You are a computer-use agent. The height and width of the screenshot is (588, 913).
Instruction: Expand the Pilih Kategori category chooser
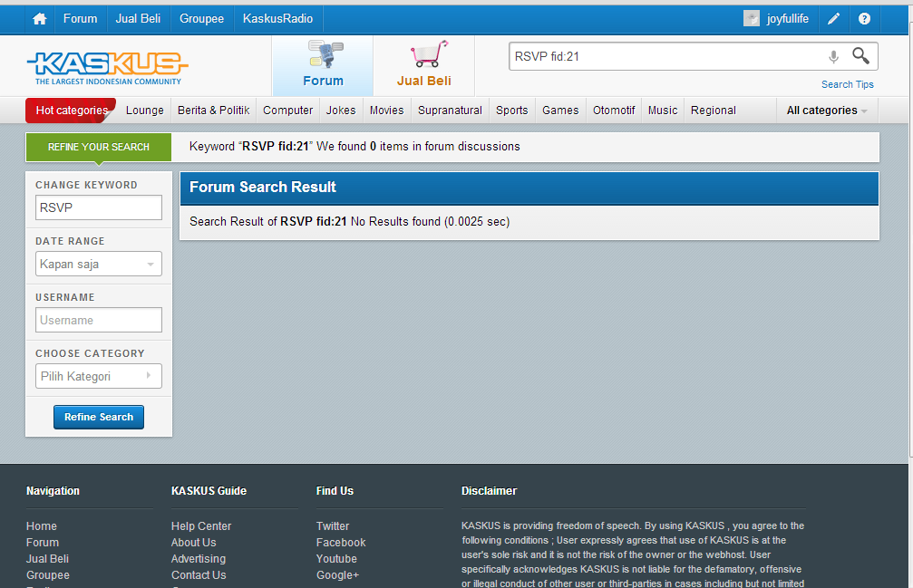(99, 376)
